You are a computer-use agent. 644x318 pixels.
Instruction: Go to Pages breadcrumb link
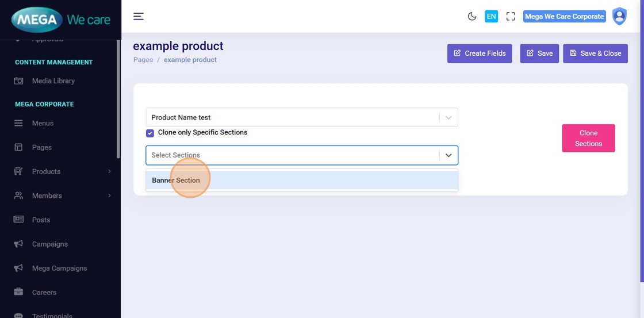tap(143, 60)
